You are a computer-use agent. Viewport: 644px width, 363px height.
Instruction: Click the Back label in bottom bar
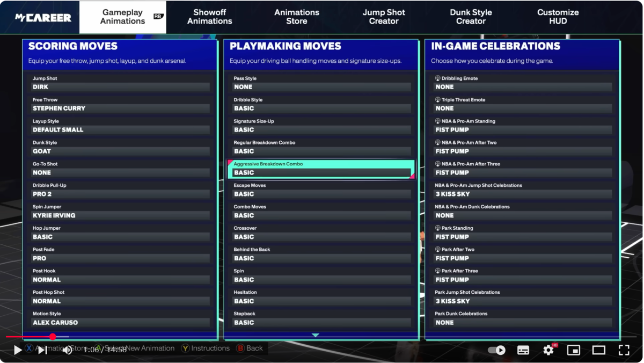click(254, 349)
